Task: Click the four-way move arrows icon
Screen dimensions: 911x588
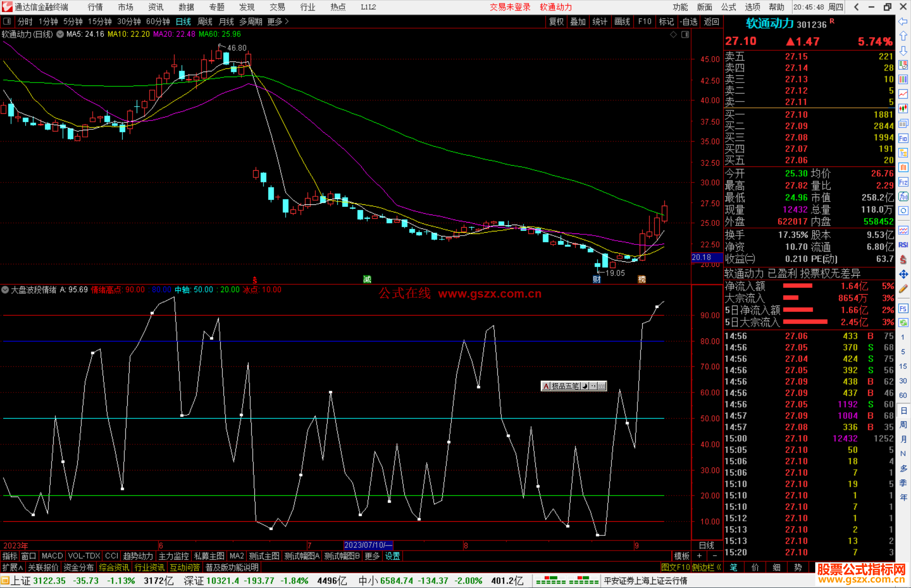Action: (x=903, y=274)
